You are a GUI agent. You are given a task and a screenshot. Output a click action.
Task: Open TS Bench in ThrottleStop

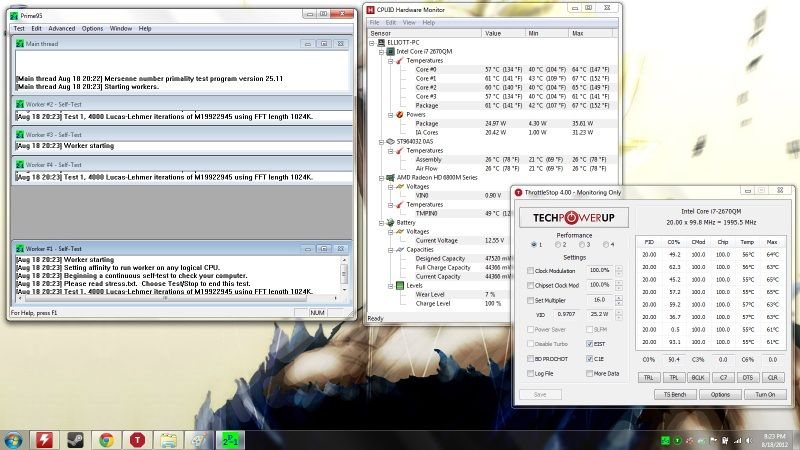click(x=674, y=394)
